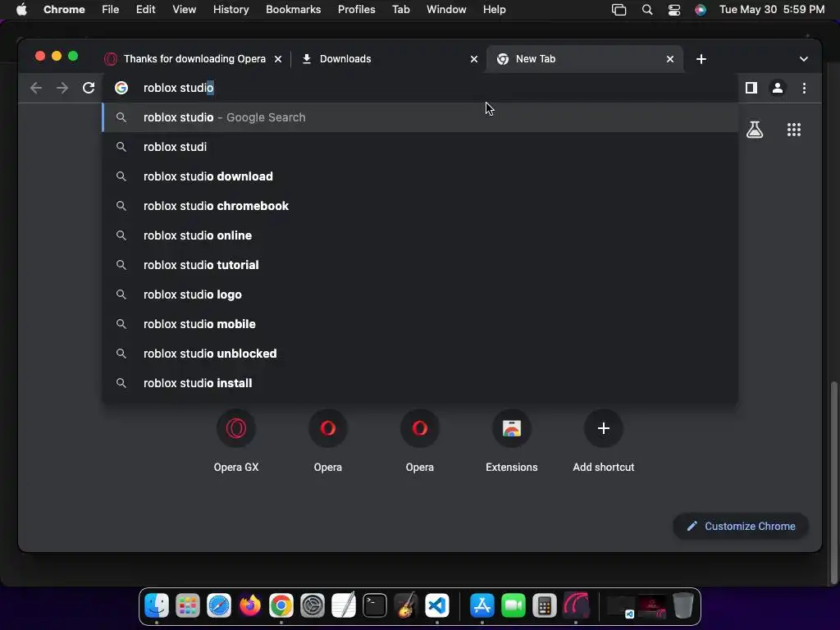Choose the roblox studi suggestion

tap(421, 147)
